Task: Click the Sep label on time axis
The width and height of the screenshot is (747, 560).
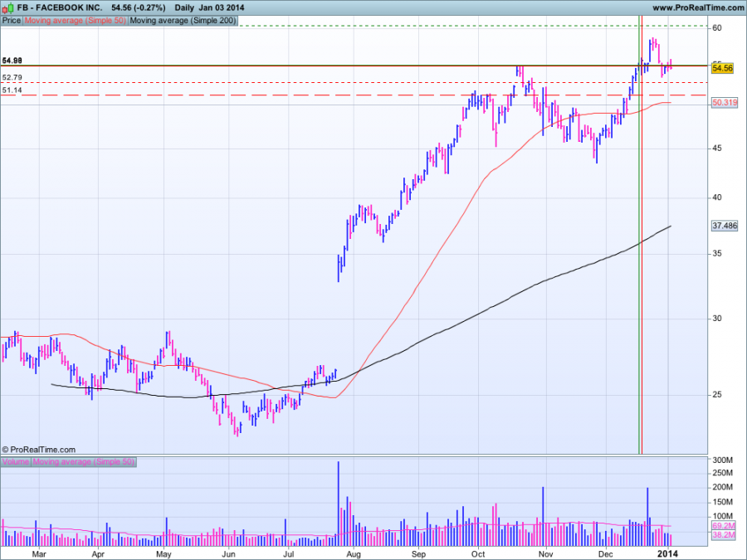Action: (418, 554)
